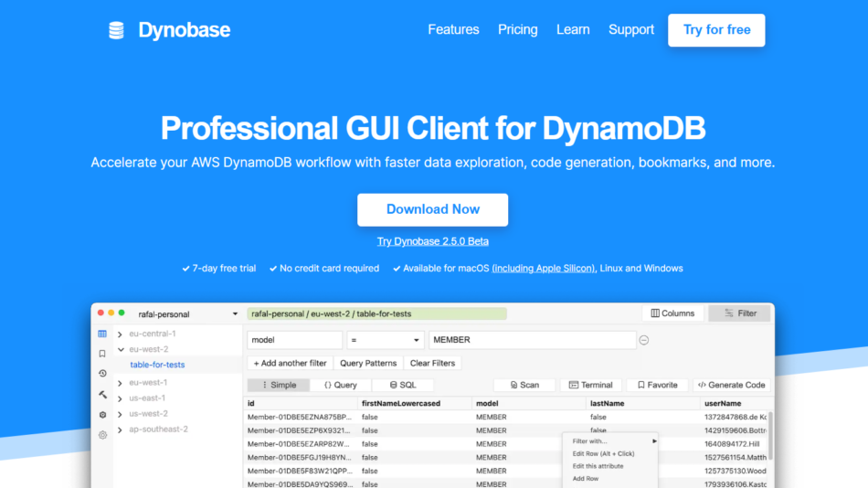Open Support in the site navigation
The image size is (868, 488).
click(631, 29)
